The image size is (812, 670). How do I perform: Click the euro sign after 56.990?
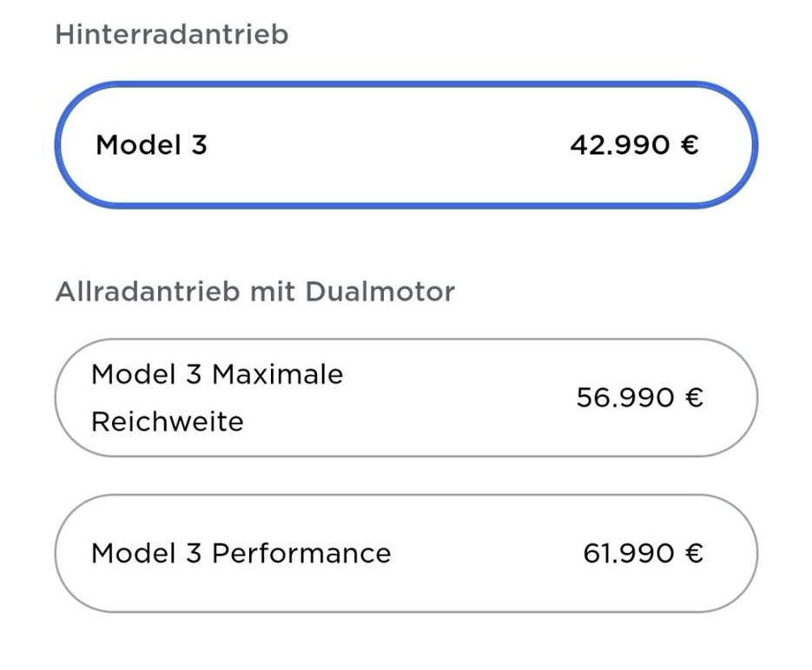pyautogui.click(x=694, y=397)
